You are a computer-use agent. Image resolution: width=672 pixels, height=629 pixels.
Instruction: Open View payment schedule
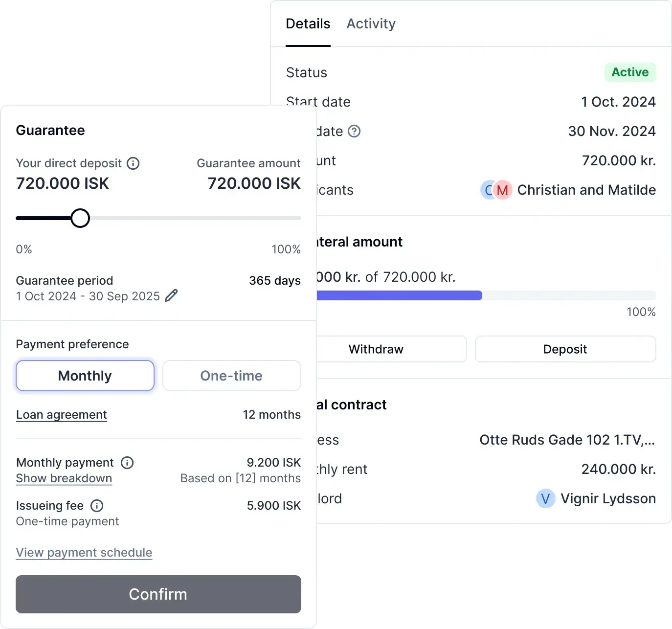pyautogui.click(x=84, y=553)
